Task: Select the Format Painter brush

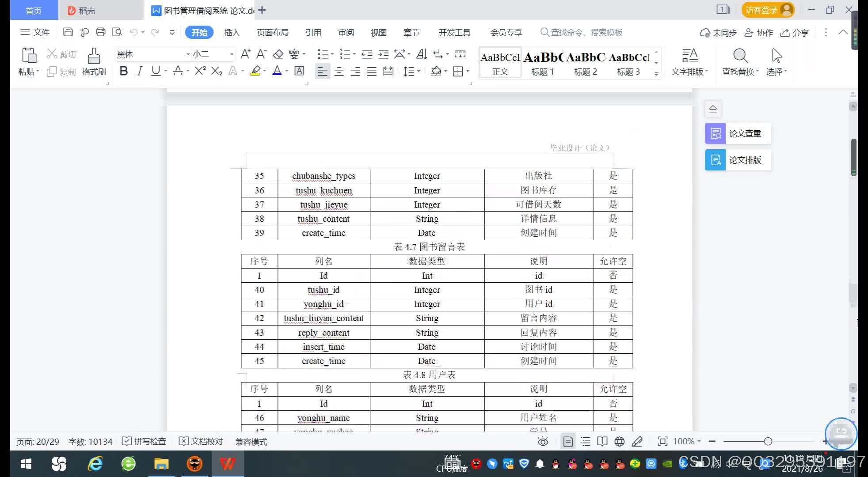Action: (94, 56)
